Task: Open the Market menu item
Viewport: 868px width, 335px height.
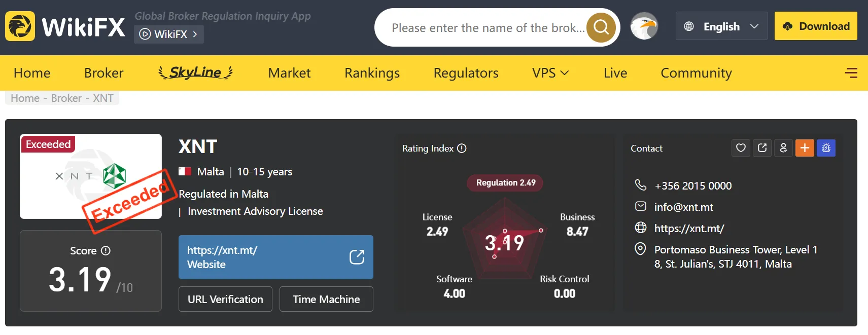Action: point(289,73)
